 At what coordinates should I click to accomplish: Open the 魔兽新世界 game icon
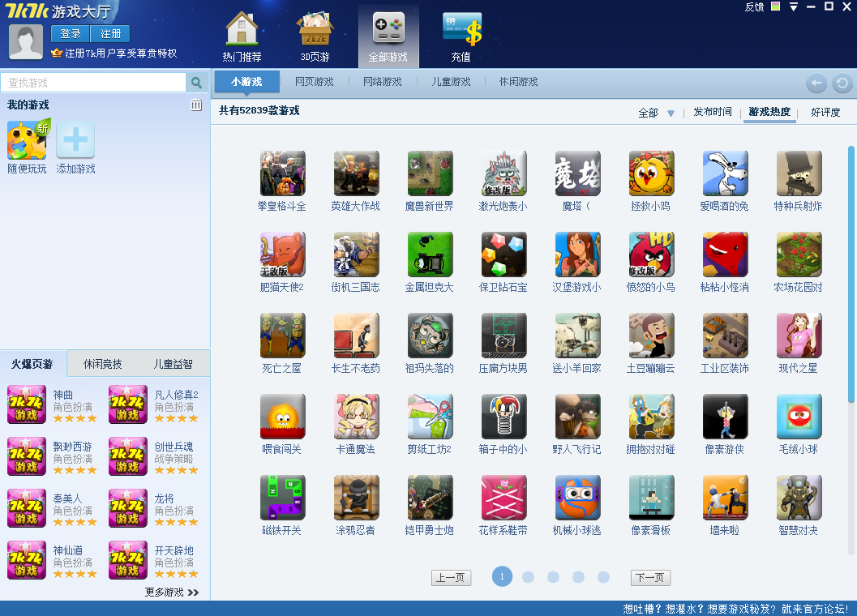pos(430,173)
